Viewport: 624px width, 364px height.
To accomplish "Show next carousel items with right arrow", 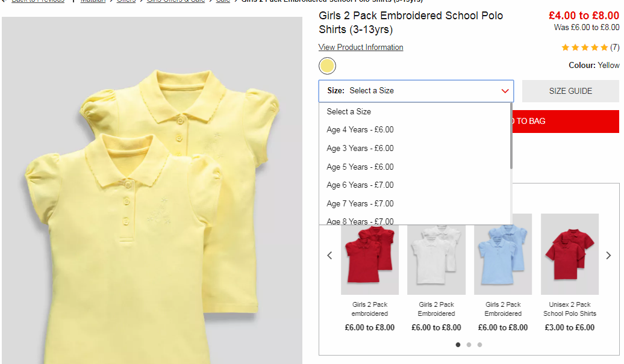I will pyautogui.click(x=608, y=256).
